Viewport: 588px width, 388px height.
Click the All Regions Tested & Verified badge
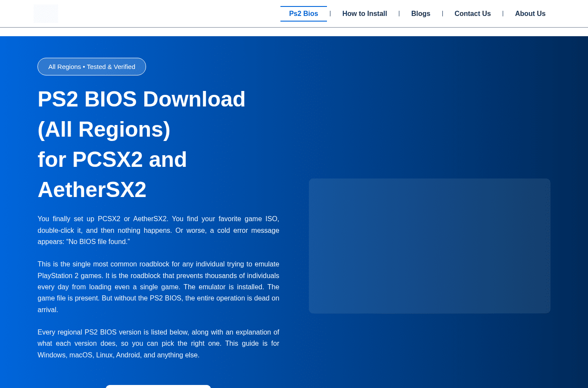point(92,67)
